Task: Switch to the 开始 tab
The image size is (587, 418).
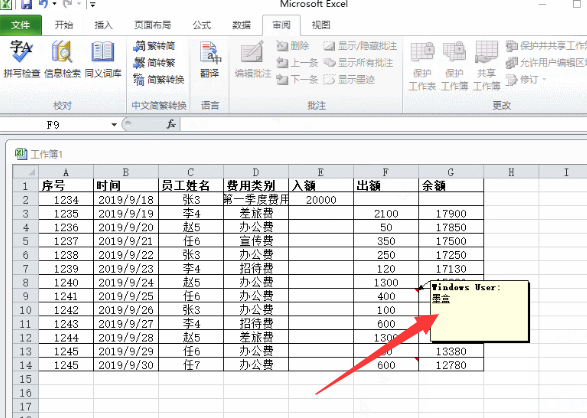Action: click(x=64, y=25)
